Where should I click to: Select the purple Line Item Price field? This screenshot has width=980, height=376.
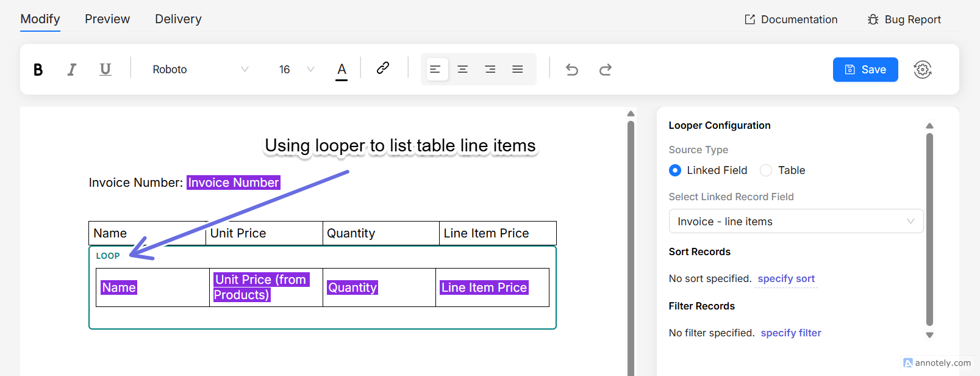484,287
